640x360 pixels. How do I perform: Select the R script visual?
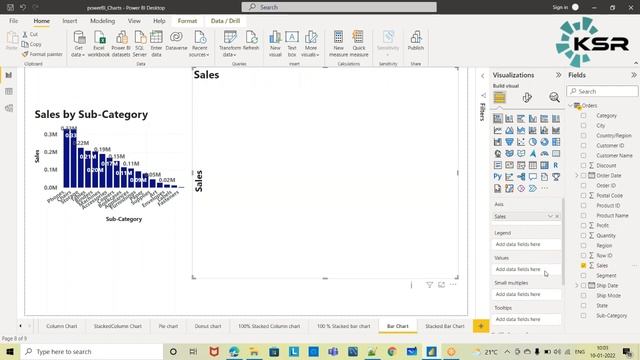click(556, 165)
